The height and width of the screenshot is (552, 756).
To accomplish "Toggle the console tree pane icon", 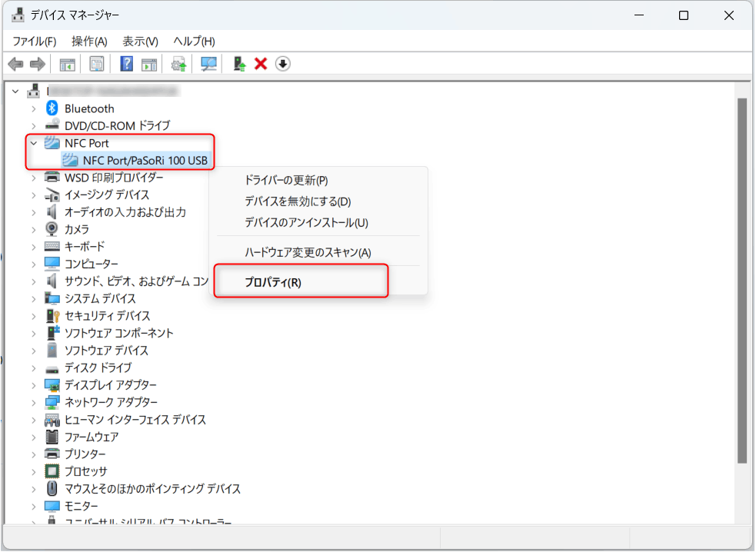I will tap(67, 64).
